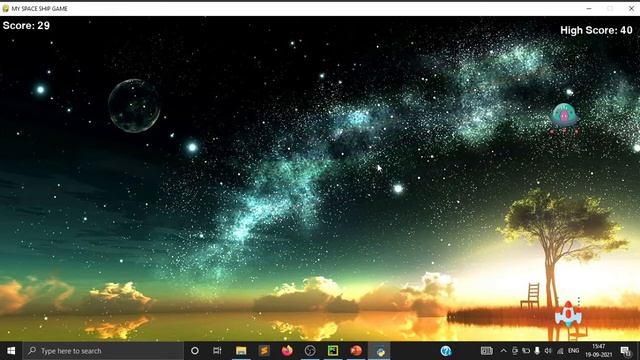Switch to OBS Studio in the taskbar
This screenshot has height=360, width=640.
[x=310, y=351]
